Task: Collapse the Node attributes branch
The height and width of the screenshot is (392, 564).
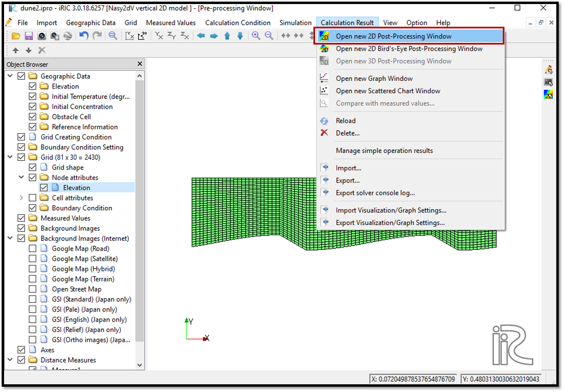Action: (21, 177)
